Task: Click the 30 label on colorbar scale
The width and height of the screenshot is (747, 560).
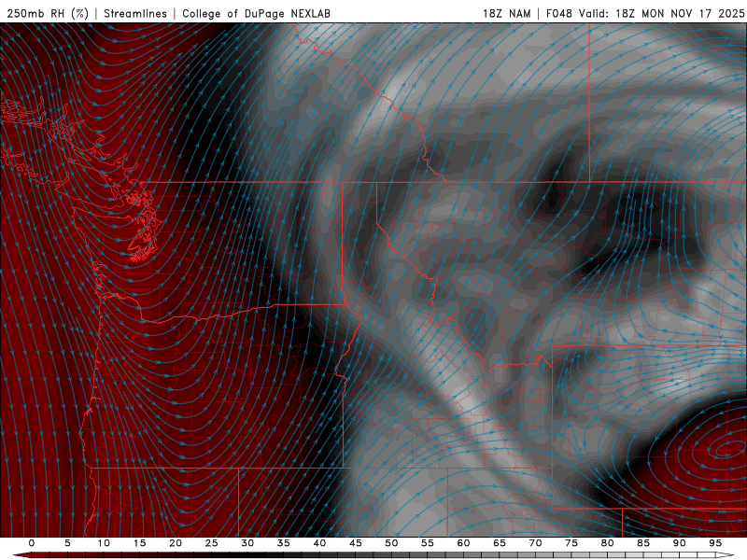Action: pos(247,543)
